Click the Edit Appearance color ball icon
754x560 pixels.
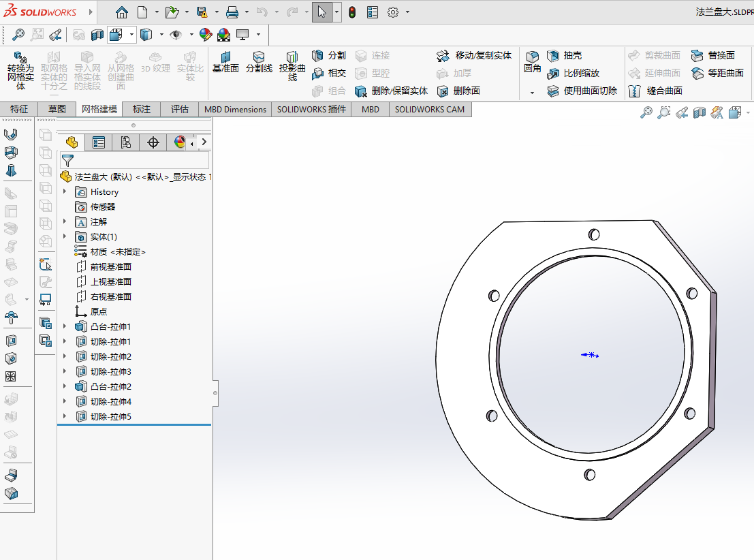206,35
